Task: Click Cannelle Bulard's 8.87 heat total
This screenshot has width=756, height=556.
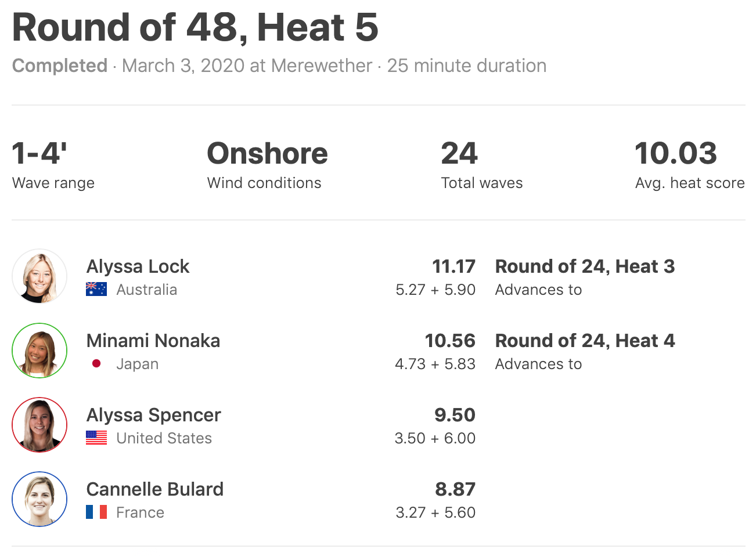Action: coord(455,489)
